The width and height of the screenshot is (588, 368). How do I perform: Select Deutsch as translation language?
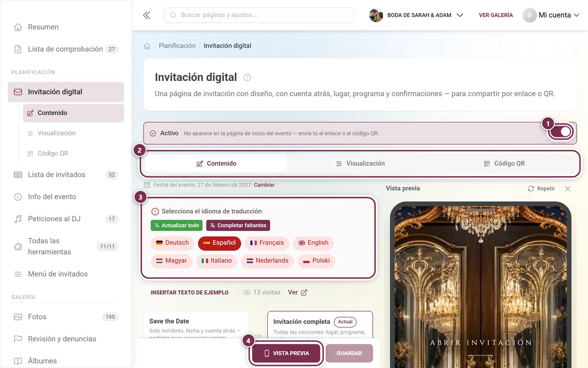pyautogui.click(x=172, y=243)
